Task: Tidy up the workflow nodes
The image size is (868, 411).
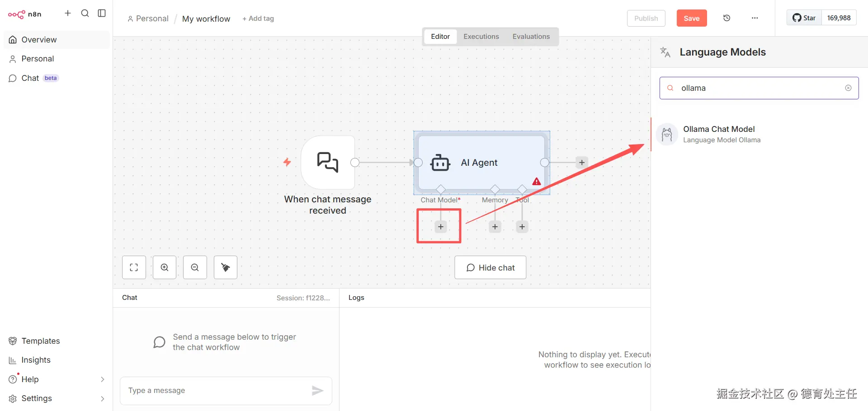Action: [226, 267]
